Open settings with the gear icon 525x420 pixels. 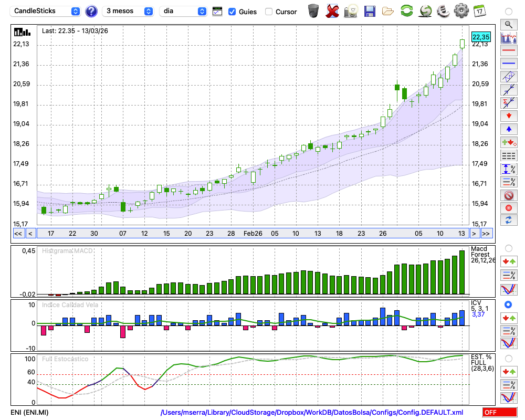click(x=461, y=10)
